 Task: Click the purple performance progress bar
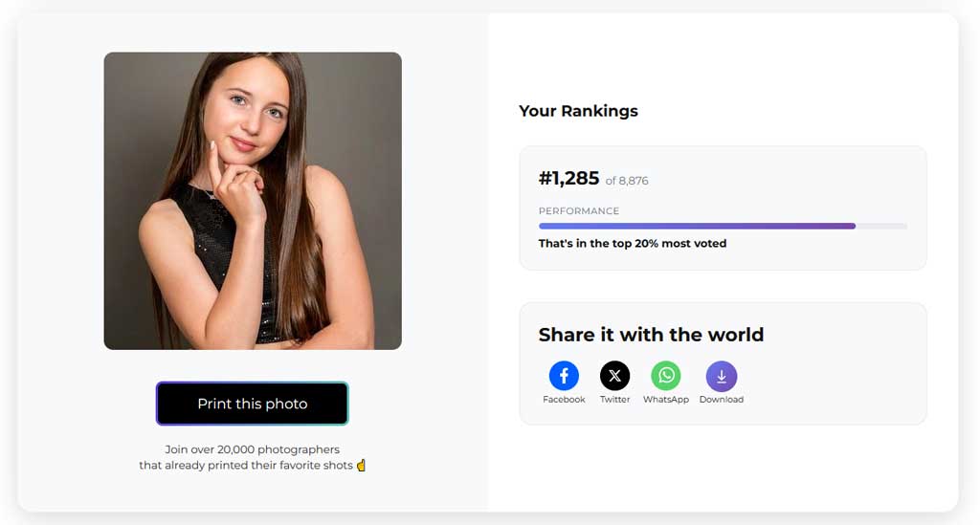click(697, 226)
